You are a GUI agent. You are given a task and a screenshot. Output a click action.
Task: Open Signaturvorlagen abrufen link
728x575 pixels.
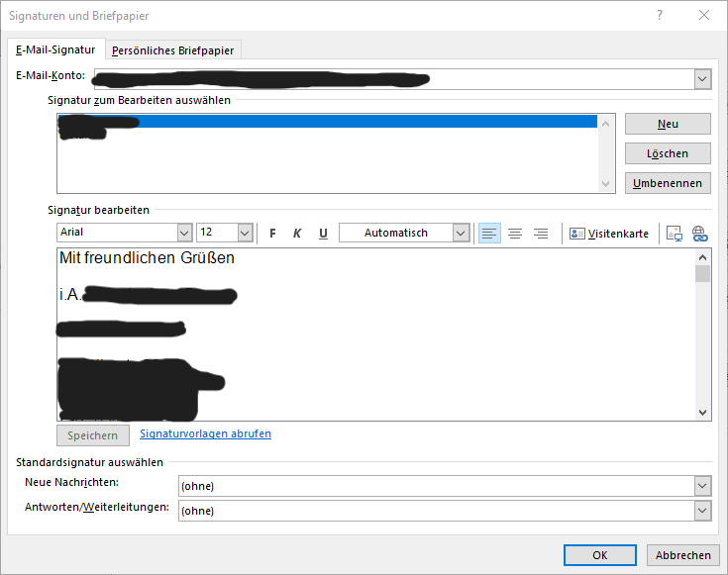coord(206,433)
